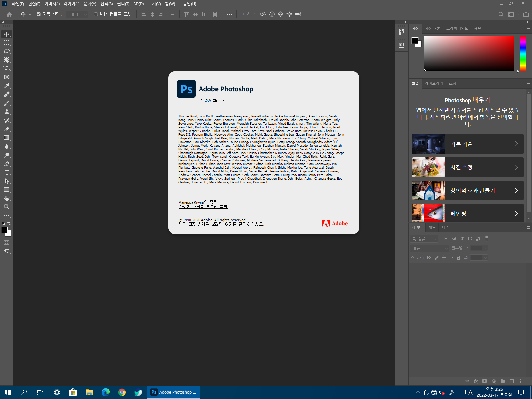The image size is (532, 399).
Task: Select the Rectangle shape tool
Action: [x=7, y=190]
